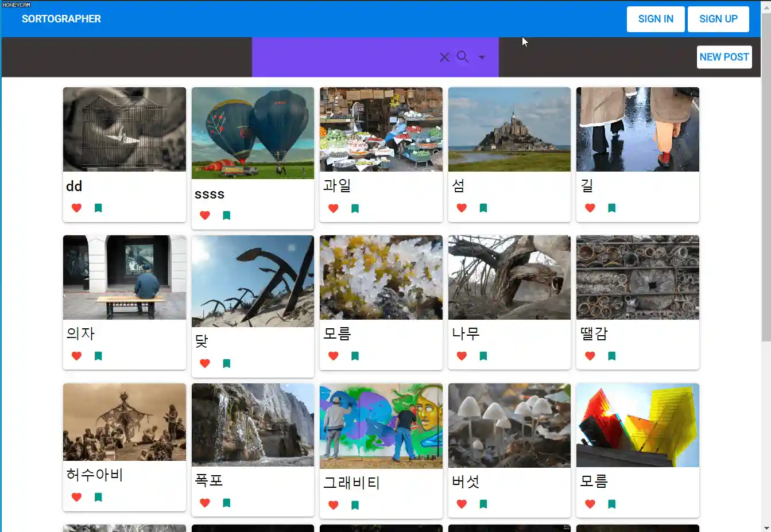Click the magnifier search icon
Screen dimensions: 771x532
click(x=463, y=57)
